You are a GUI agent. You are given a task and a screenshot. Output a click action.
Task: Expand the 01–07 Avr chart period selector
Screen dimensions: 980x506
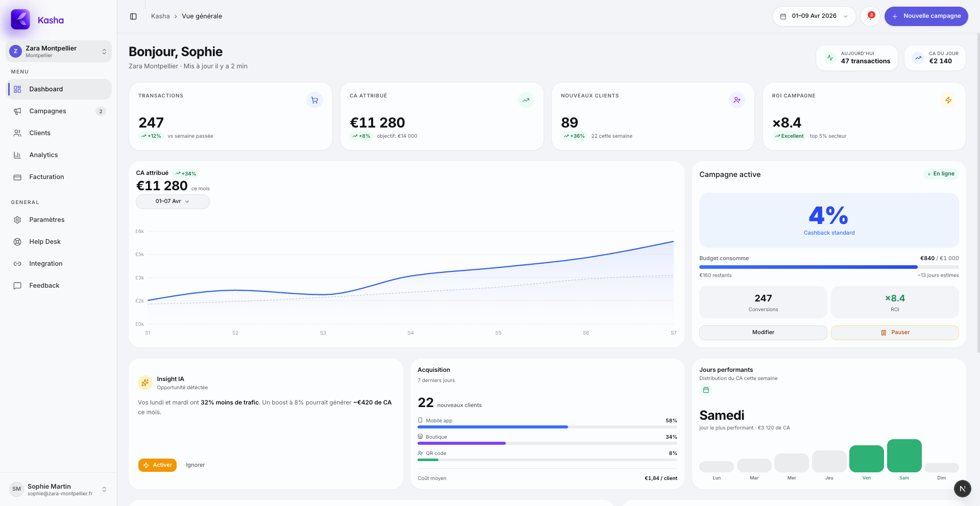(173, 201)
